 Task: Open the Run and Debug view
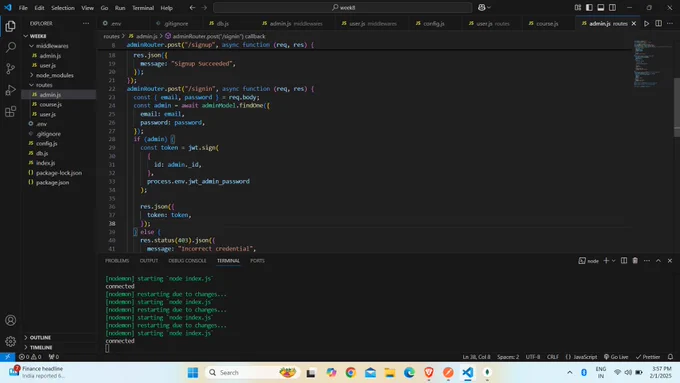(x=10, y=90)
